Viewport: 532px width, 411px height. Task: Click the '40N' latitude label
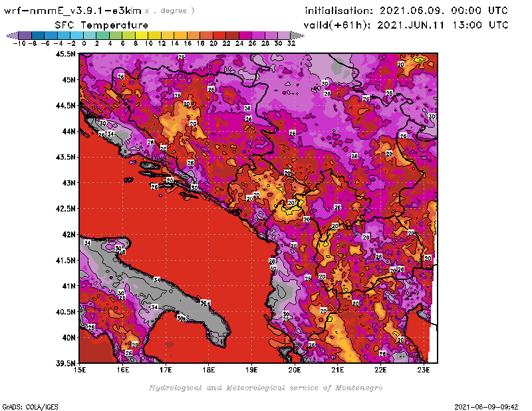(x=69, y=338)
